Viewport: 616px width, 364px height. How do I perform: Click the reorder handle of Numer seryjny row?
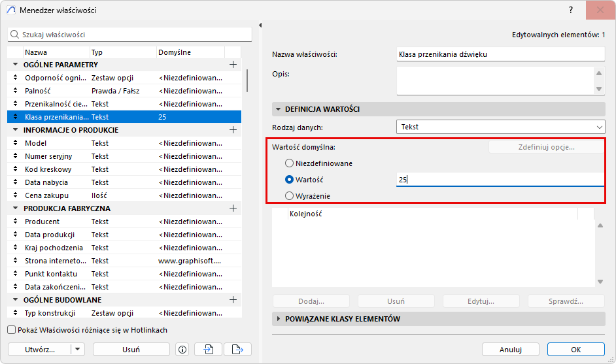15,156
